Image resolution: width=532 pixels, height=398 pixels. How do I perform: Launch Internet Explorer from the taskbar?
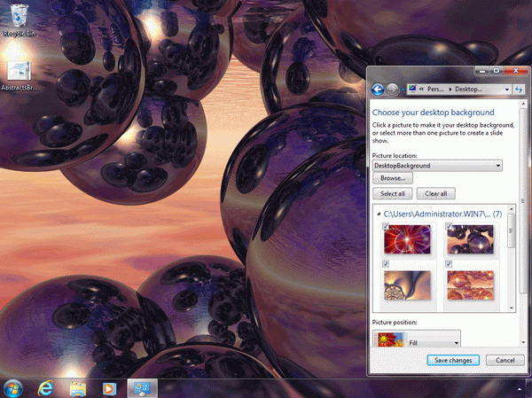tap(45, 388)
